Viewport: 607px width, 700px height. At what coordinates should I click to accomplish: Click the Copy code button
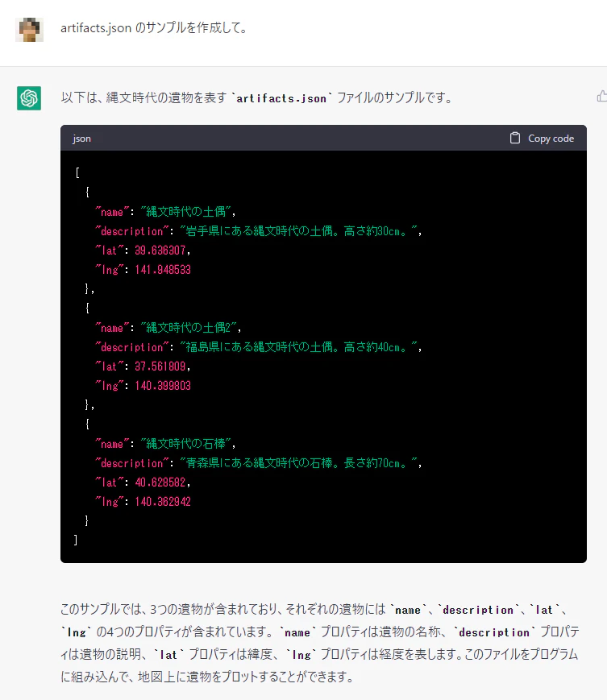tap(542, 139)
